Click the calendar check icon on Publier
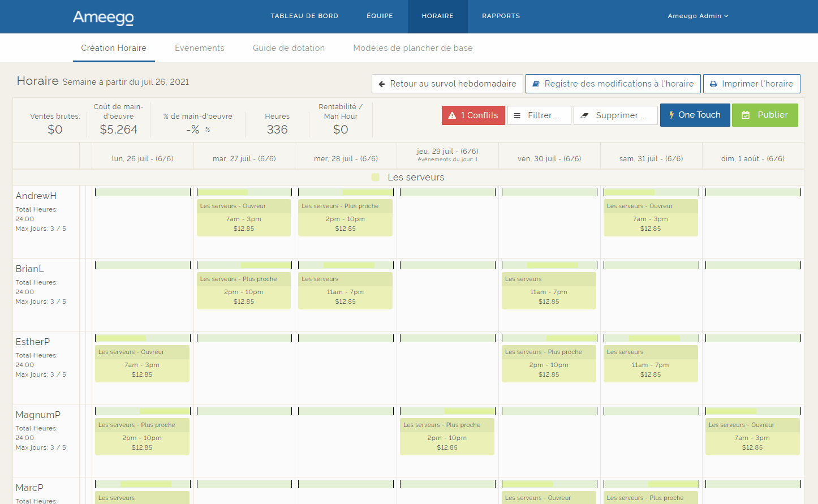Viewport: 818px width, 504px height. point(746,115)
